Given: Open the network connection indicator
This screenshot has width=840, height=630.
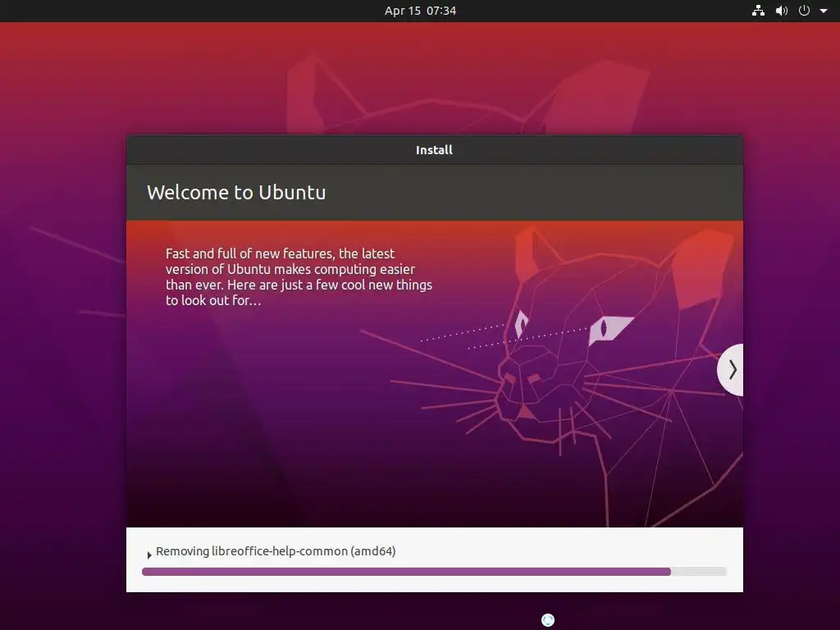Looking at the screenshot, I should 758,11.
